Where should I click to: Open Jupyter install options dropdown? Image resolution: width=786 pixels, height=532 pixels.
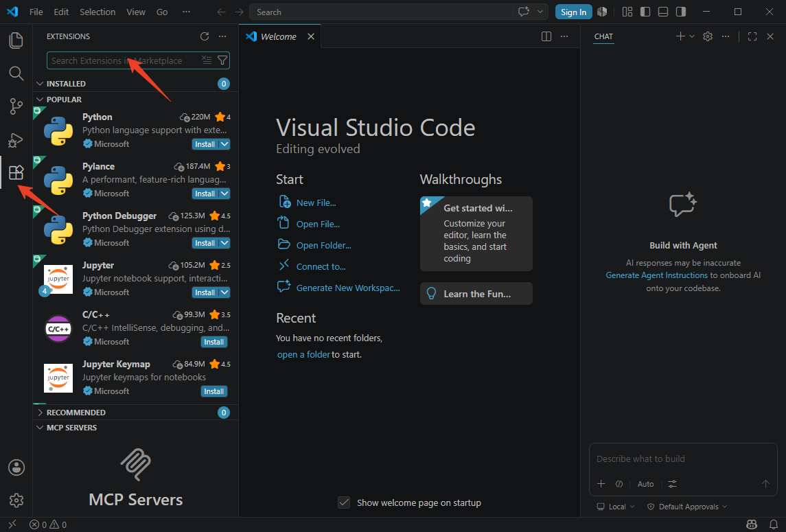224,292
